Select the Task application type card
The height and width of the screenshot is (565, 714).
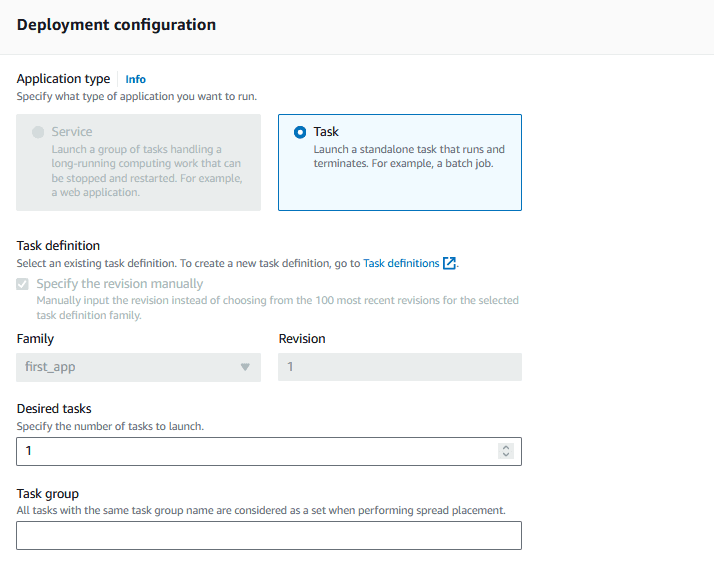400,163
